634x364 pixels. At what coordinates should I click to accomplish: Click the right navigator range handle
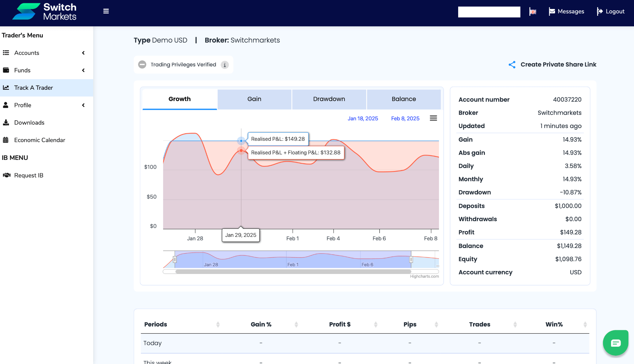coord(411,259)
